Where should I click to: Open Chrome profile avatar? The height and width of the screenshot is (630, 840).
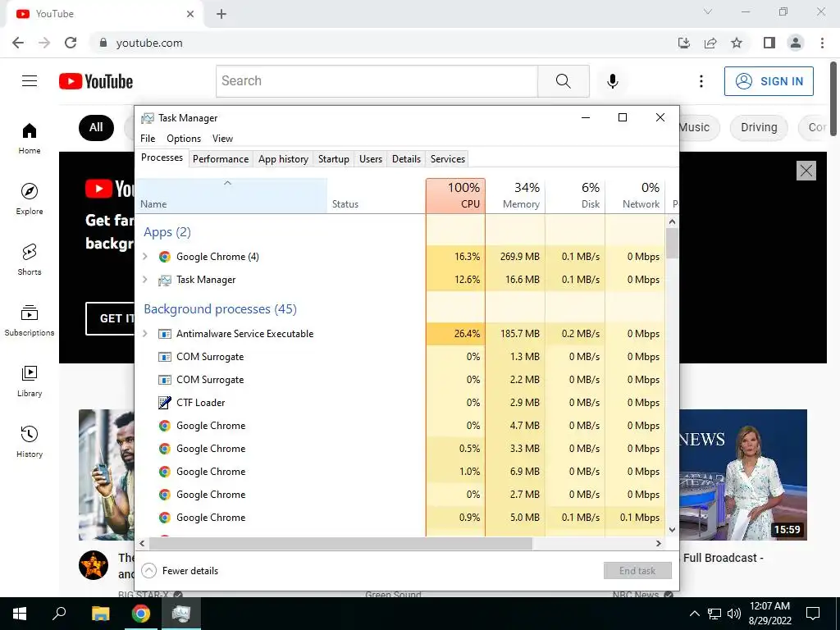[796, 43]
